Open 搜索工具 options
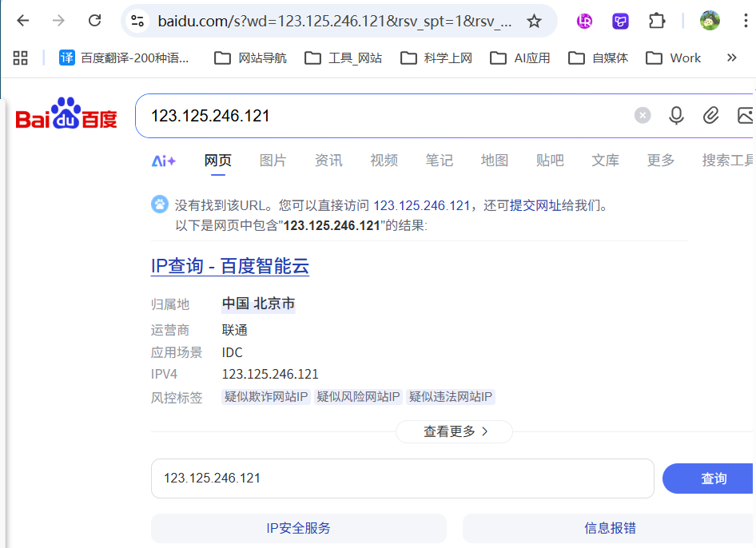The image size is (756, 548). point(728,161)
